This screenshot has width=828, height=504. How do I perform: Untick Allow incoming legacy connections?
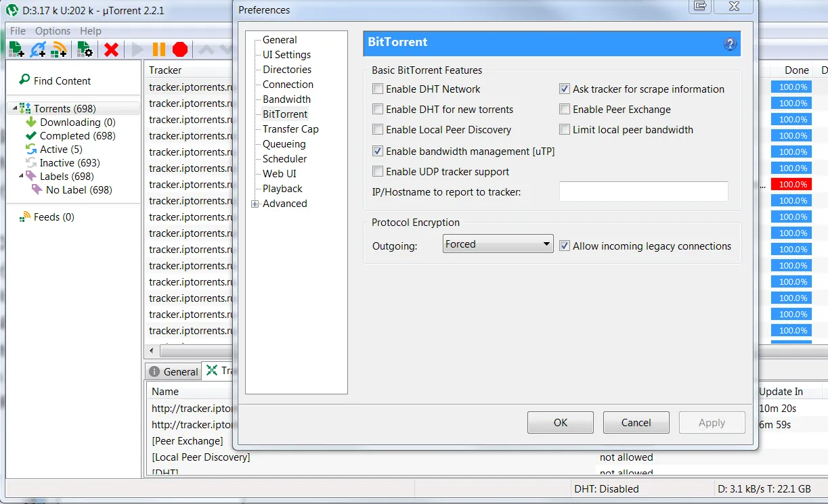point(565,246)
